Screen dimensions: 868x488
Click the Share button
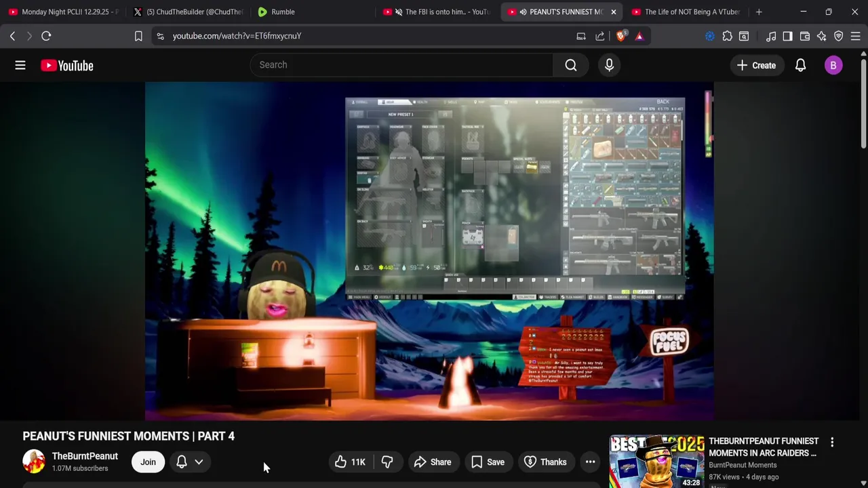click(x=433, y=462)
